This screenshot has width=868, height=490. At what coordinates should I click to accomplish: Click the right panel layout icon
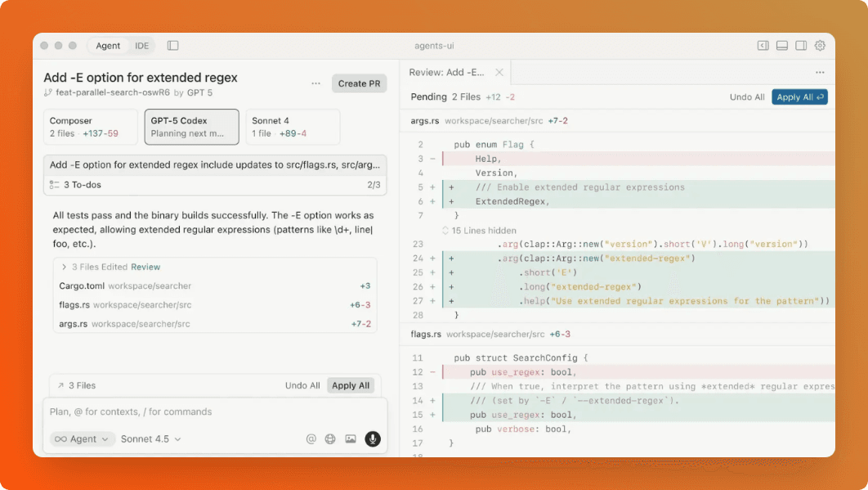(801, 46)
